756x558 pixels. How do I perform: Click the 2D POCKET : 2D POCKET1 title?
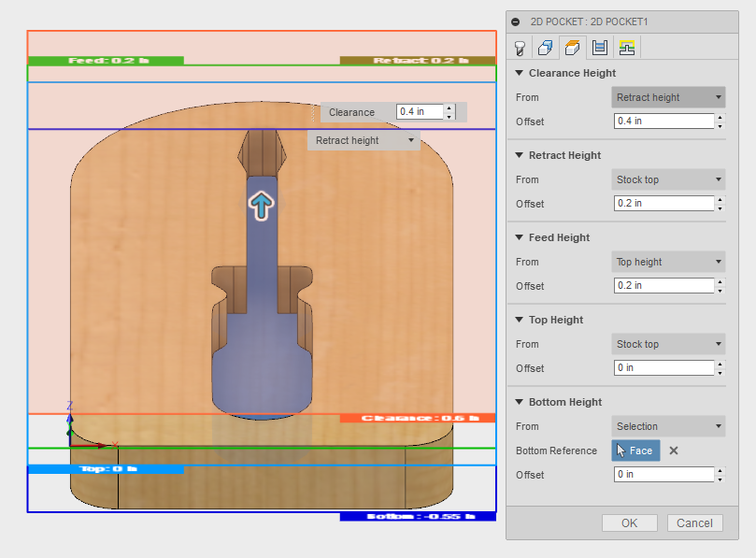(589, 21)
